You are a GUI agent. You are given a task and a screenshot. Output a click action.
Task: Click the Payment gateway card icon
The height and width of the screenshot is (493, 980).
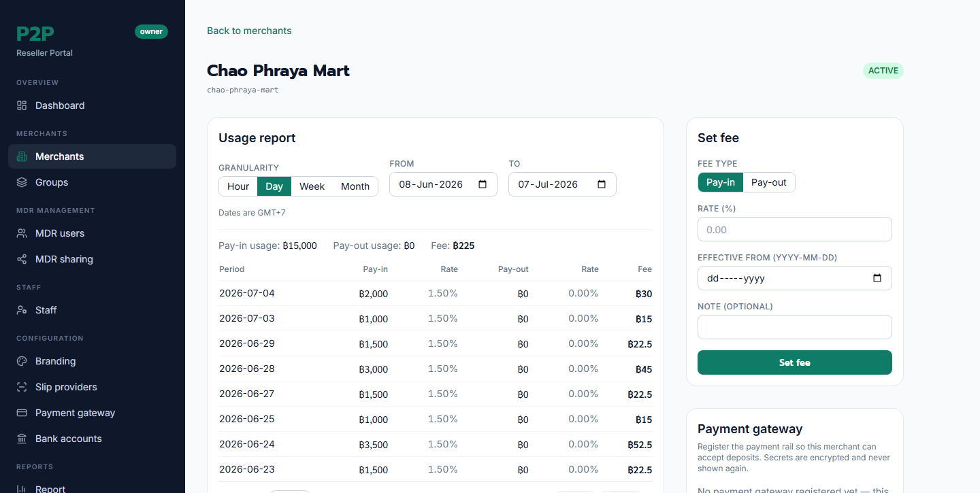(22, 413)
